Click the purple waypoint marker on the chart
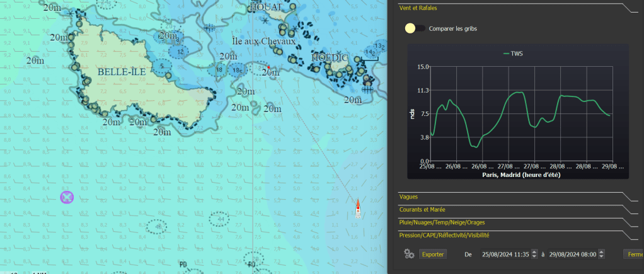This screenshot has height=274, width=644. [x=67, y=197]
